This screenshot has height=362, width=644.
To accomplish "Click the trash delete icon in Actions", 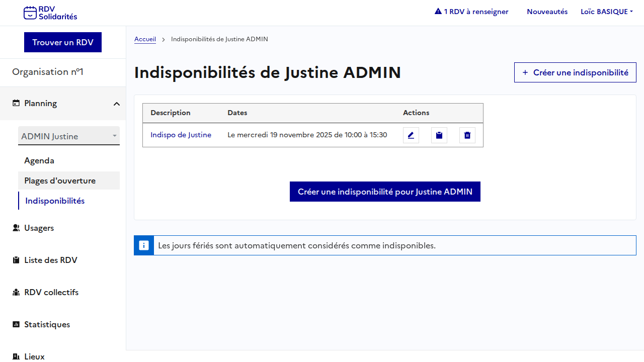I will pos(467,135).
